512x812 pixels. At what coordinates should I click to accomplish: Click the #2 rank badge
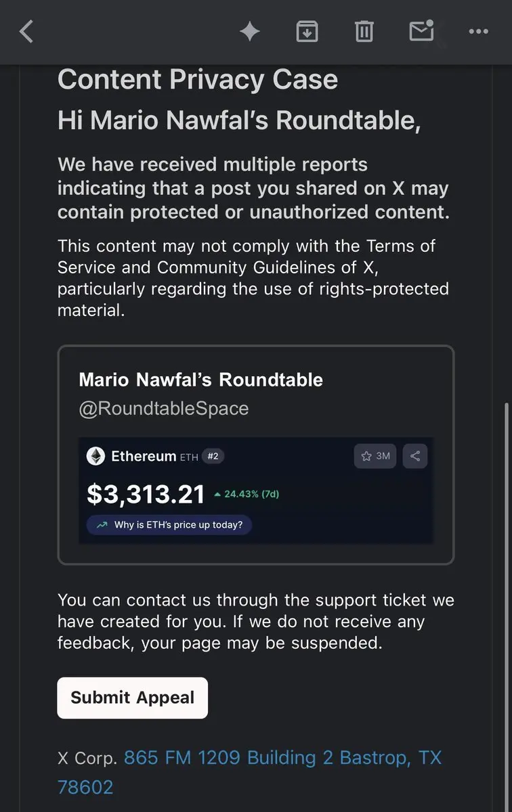(213, 457)
